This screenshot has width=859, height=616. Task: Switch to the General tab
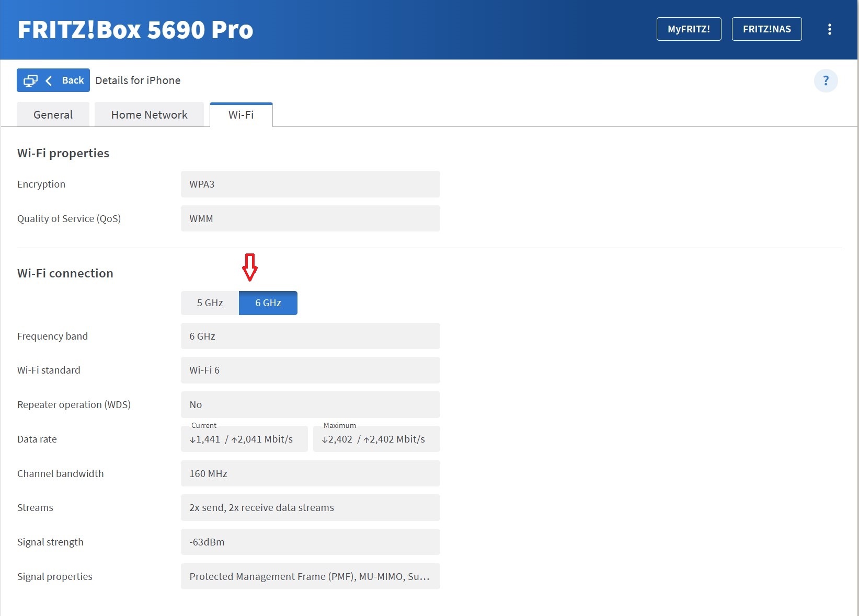tap(53, 115)
